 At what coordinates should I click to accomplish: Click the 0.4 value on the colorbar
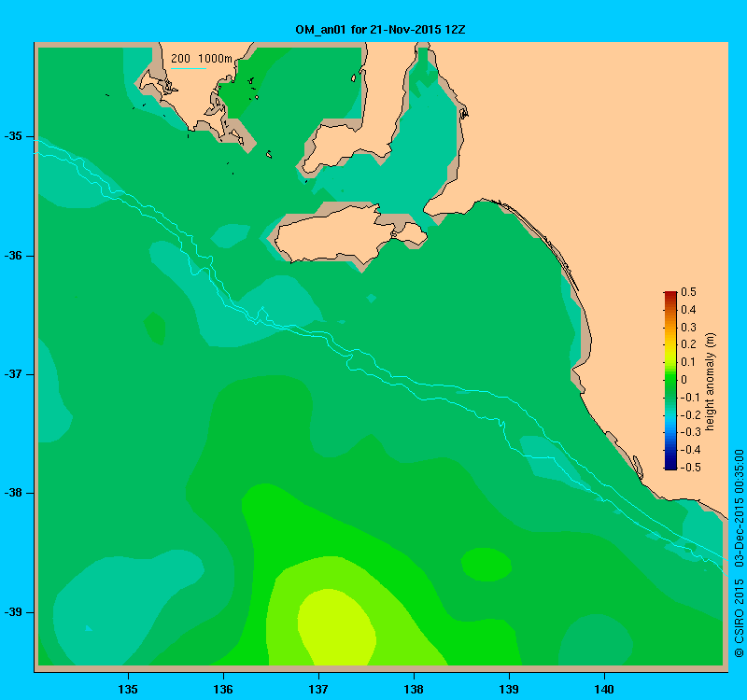pos(688,310)
